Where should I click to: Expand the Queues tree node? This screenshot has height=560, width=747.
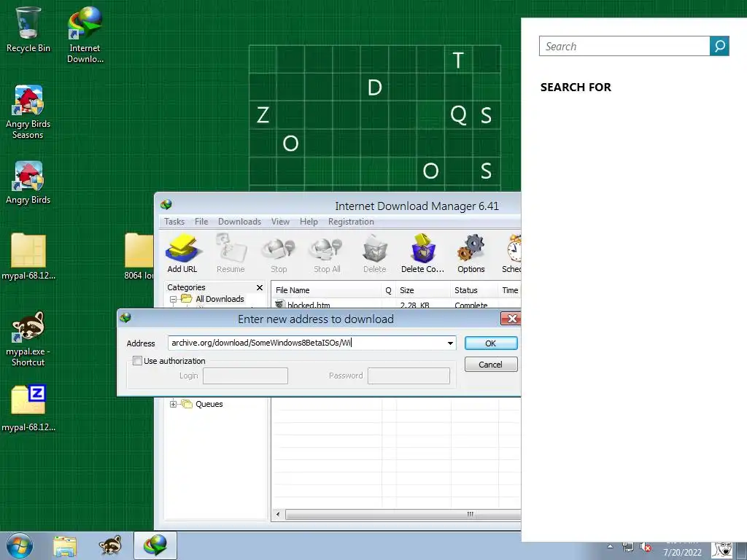pos(174,404)
